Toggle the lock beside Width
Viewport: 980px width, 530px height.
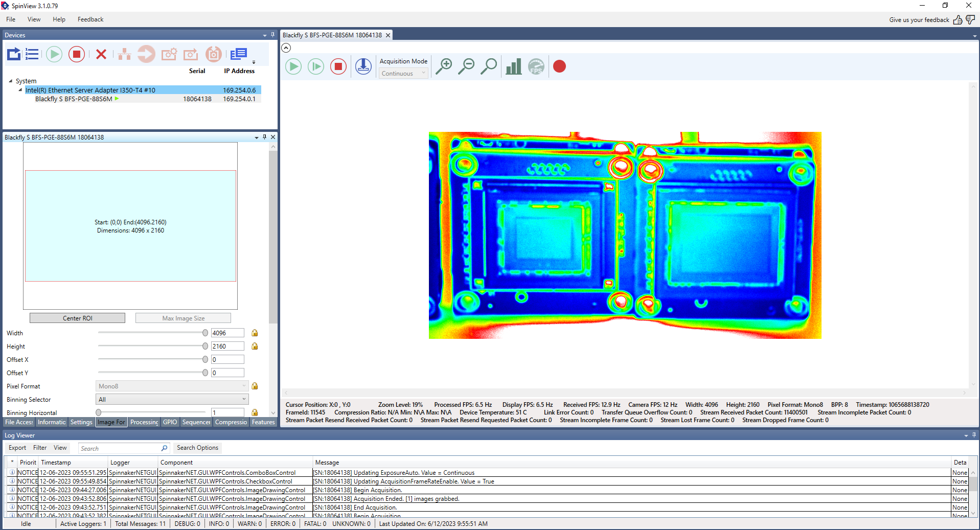(255, 333)
